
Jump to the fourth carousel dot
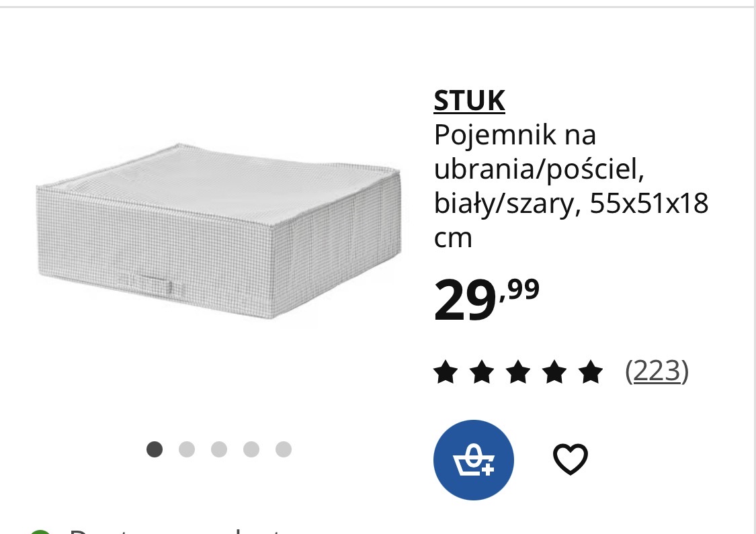(x=251, y=449)
